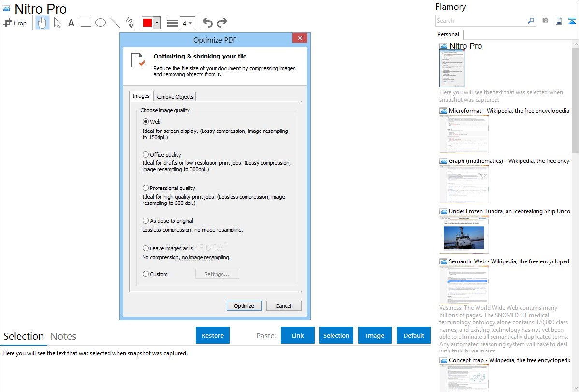Viewport: 579px width, 392px height.
Task: Choose Leave images as is option
Action: [146, 248]
